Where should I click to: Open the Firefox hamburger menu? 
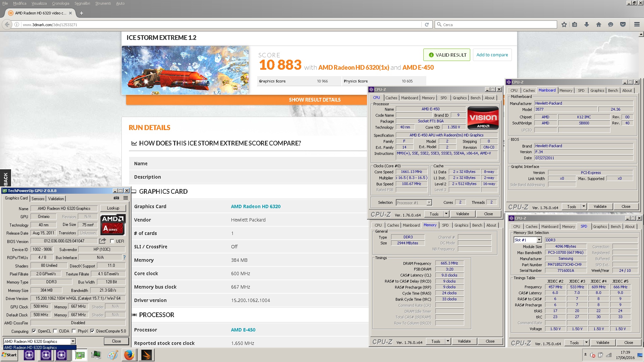coord(637,24)
